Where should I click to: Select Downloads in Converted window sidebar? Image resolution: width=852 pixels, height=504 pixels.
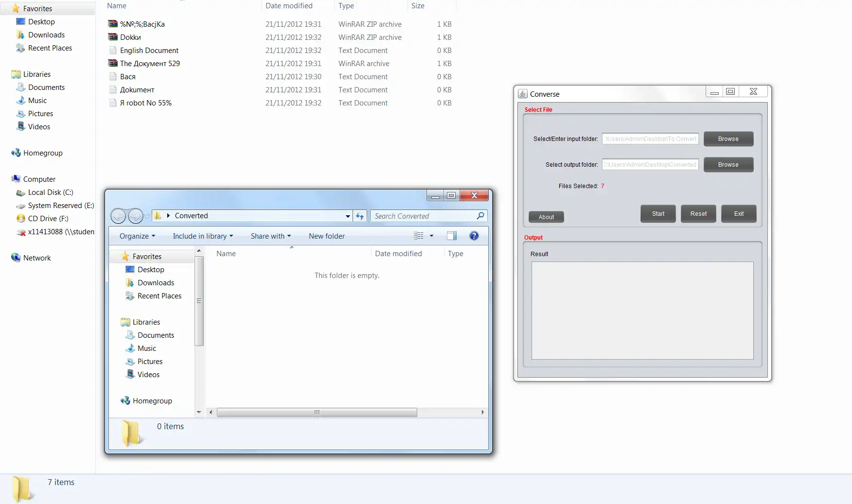pos(156,283)
